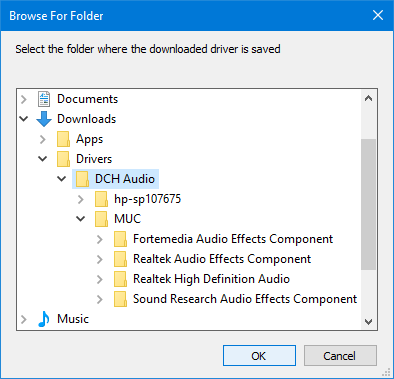Expand the hp-sp107675 folder node
This screenshot has width=394, height=379.
(81, 199)
